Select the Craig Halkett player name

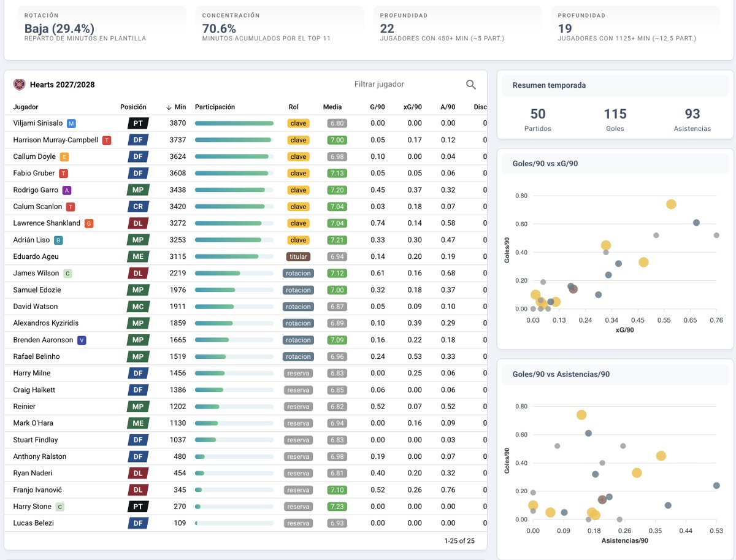(x=34, y=390)
